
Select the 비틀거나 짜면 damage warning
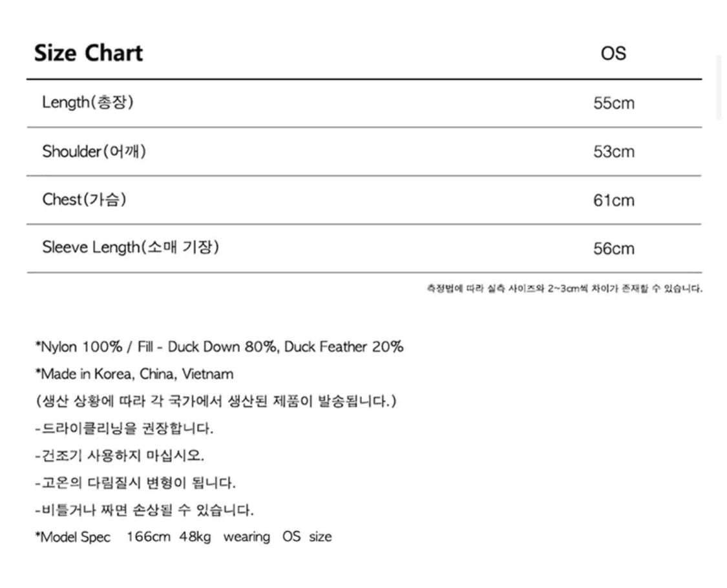pos(144,510)
